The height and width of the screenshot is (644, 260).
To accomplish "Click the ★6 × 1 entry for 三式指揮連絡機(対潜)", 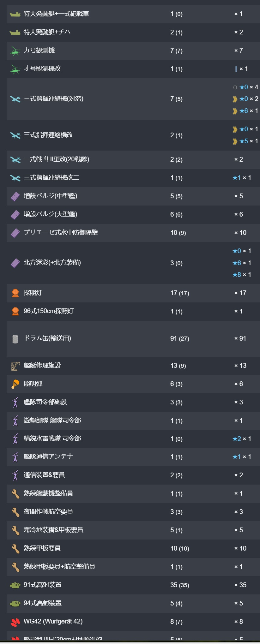I will (x=245, y=111).
